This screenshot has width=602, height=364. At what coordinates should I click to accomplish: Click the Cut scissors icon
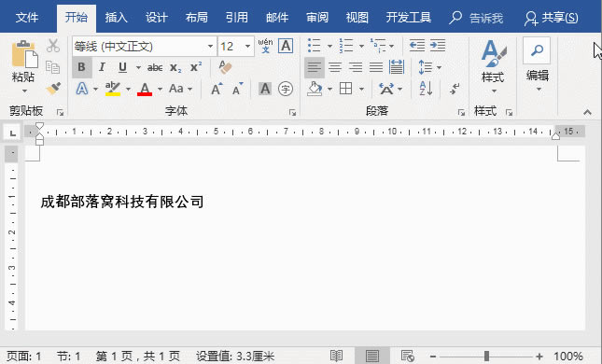coord(53,46)
